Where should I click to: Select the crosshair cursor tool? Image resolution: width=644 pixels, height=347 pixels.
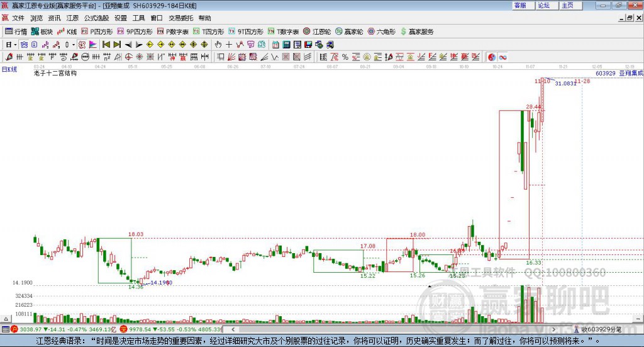(x=229, y=45)
